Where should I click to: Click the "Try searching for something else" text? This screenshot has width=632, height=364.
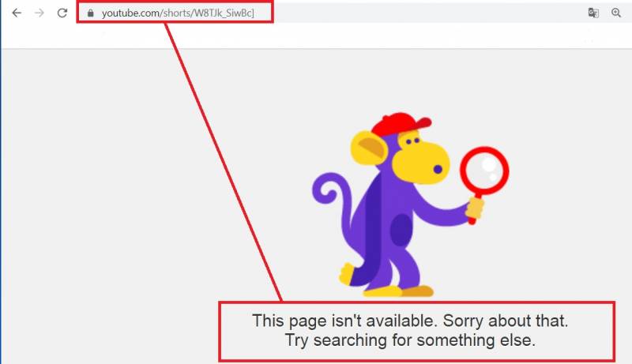[x=410, y=340]
